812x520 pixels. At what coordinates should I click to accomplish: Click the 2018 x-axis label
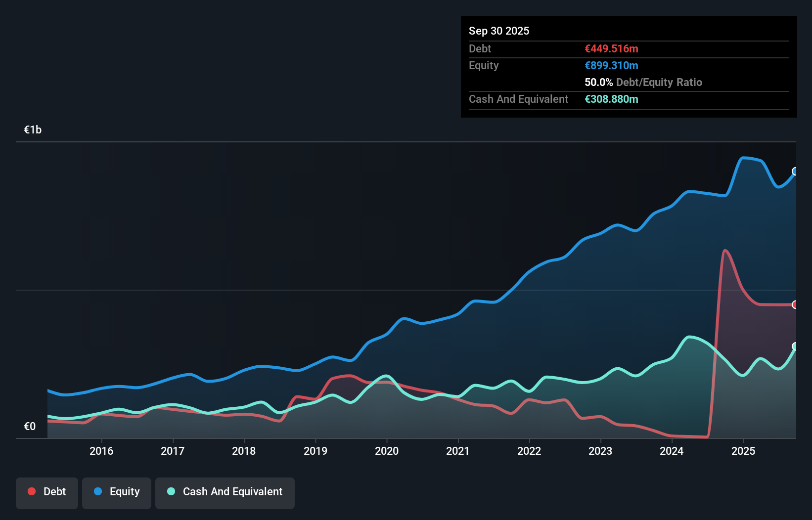(x=244, y=451)
